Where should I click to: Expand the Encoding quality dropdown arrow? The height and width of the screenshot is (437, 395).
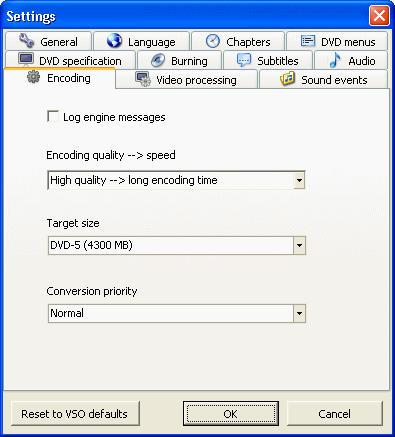point(299,180)
